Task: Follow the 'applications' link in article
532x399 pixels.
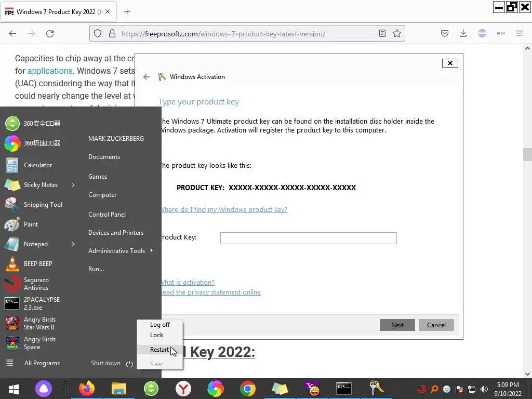Action: (50, 71)
